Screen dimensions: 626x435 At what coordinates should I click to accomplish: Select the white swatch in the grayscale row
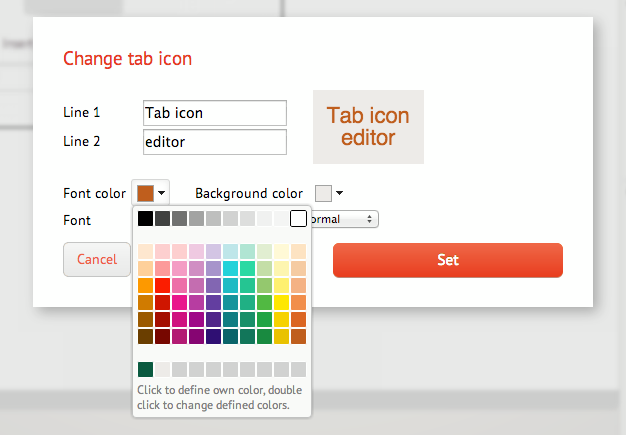[x=298, y=218]
